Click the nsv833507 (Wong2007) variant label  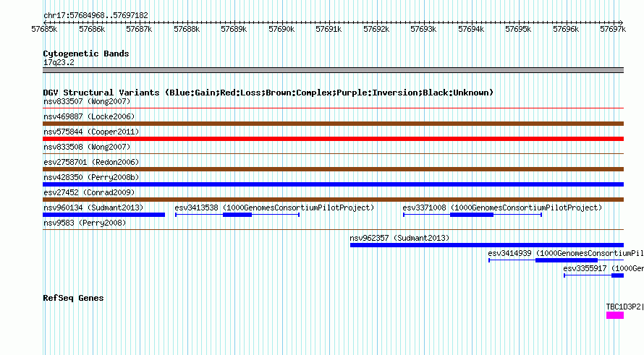[87, 101]
